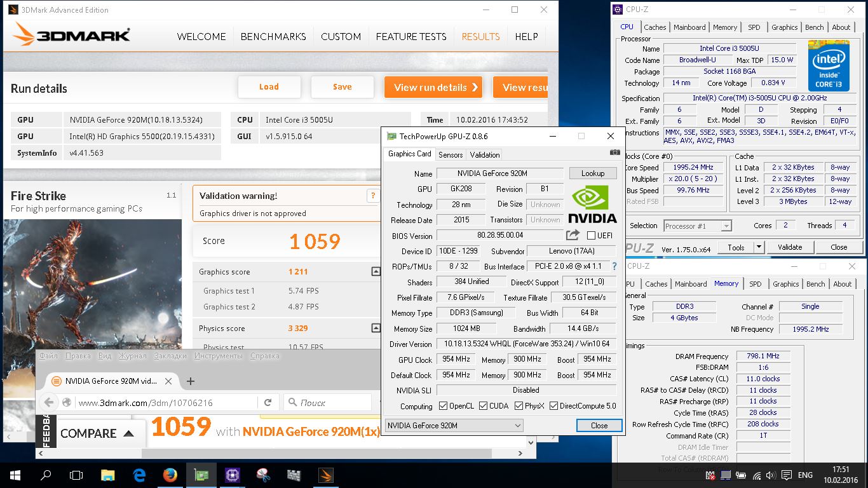Open the SPD tab in lower CPU-Z window

pos(755,284)
